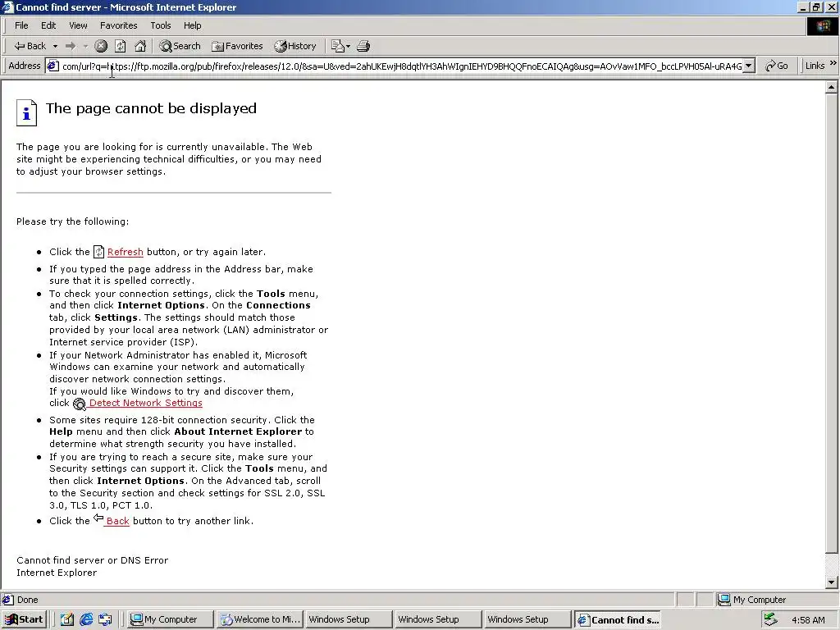Click Show Desktop quick launch icon
The image size is (840, 630).
67,620
